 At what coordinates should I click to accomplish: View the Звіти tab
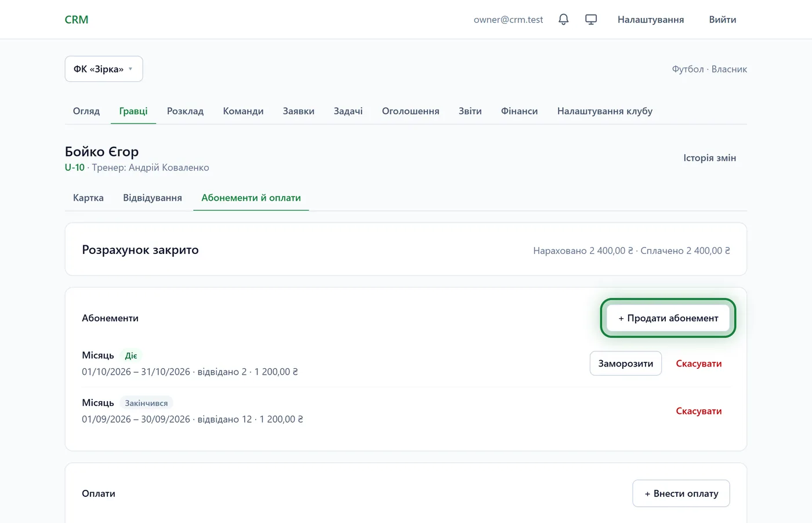coord(470,111)
